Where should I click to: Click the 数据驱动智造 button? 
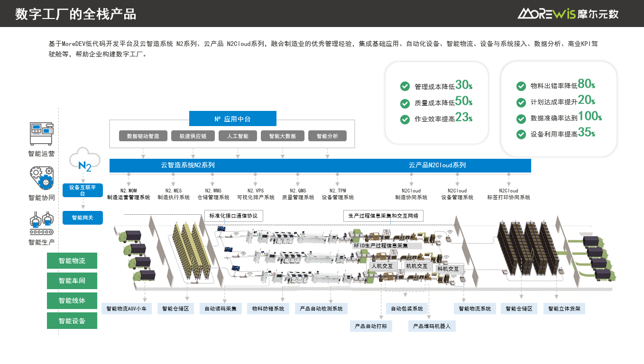pyautogui.click(x=143, y=136)
